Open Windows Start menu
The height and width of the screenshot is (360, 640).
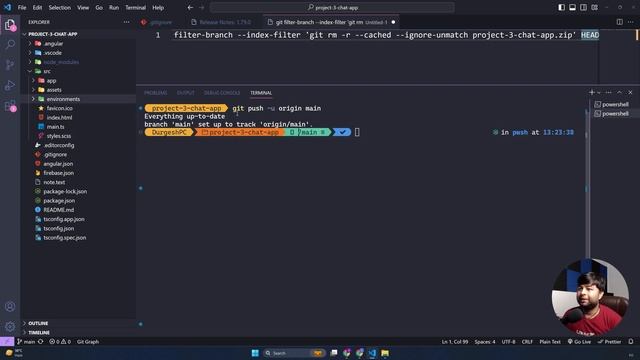click(255, 353)
